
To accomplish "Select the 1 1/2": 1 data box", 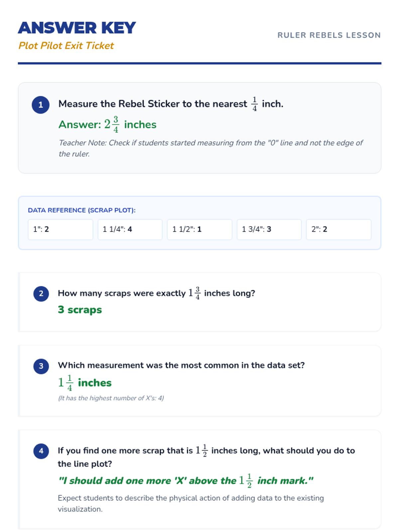I will (x=199, y=229).
